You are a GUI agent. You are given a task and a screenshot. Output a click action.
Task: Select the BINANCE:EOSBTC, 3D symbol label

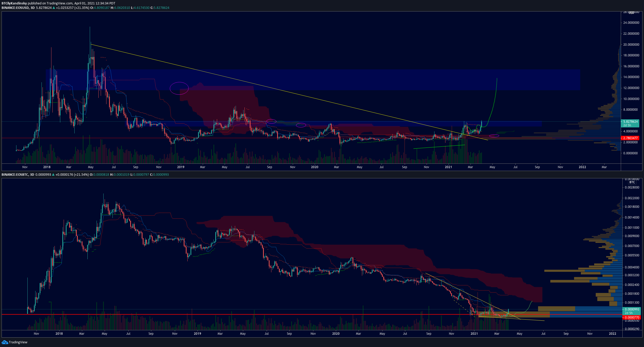[18, 175]
